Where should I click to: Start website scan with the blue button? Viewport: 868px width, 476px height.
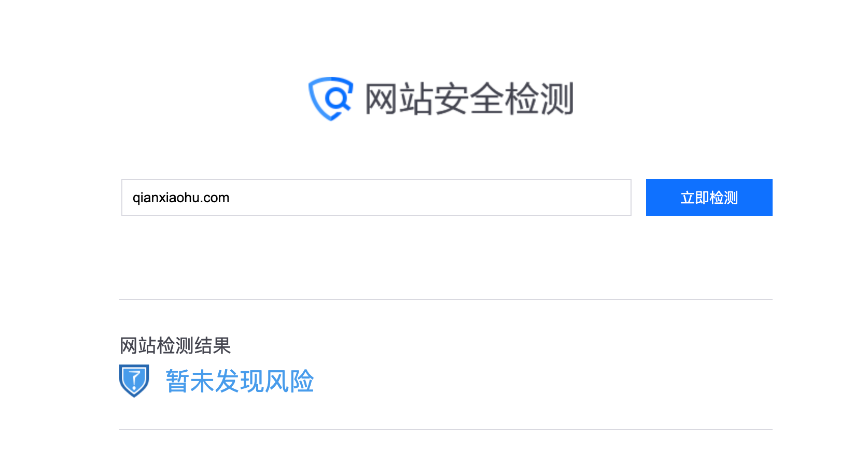tap(709, 198)
